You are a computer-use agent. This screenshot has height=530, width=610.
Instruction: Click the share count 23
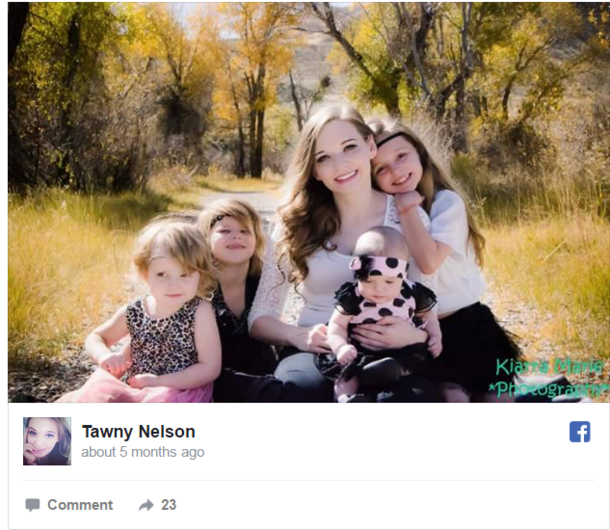169,505
